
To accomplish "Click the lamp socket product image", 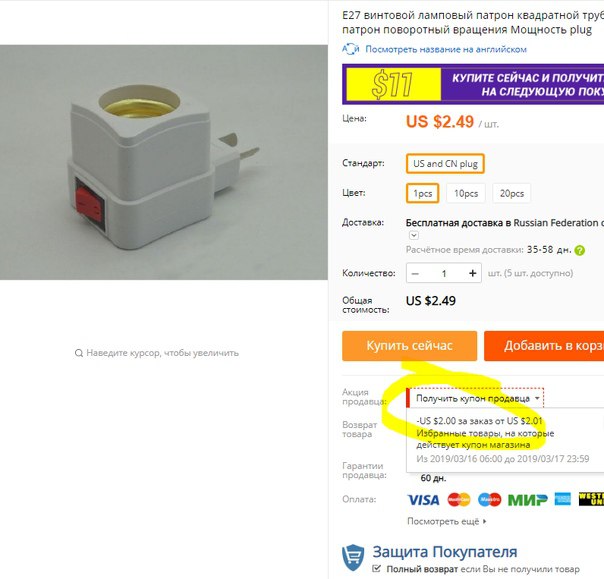I will 164,162.
